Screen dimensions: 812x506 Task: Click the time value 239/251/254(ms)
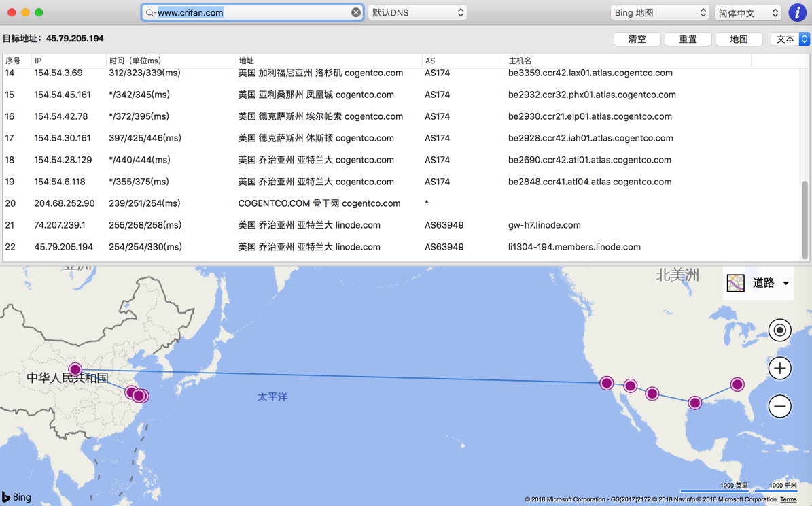[x=145, y=204]
